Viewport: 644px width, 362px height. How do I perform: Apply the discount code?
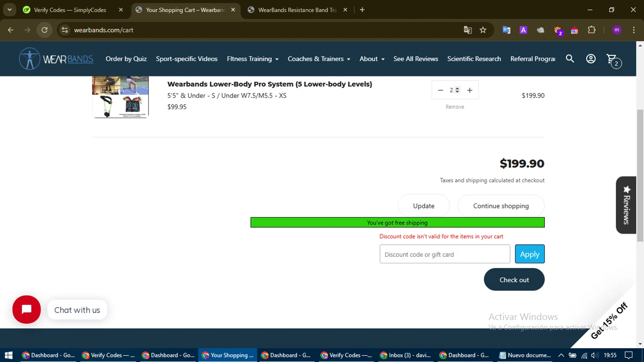[x=530, y=254]
